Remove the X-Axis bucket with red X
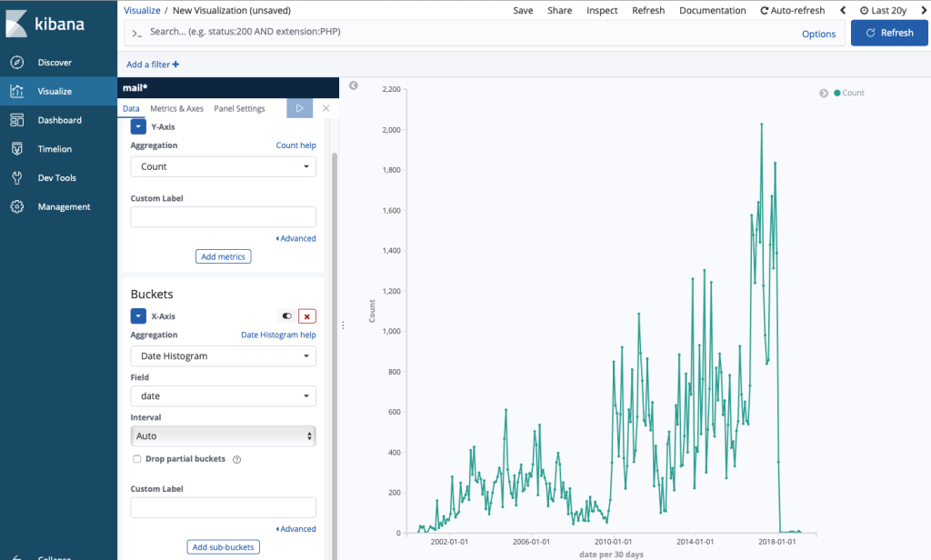The image size is (931, 560). tap(307, 316)
